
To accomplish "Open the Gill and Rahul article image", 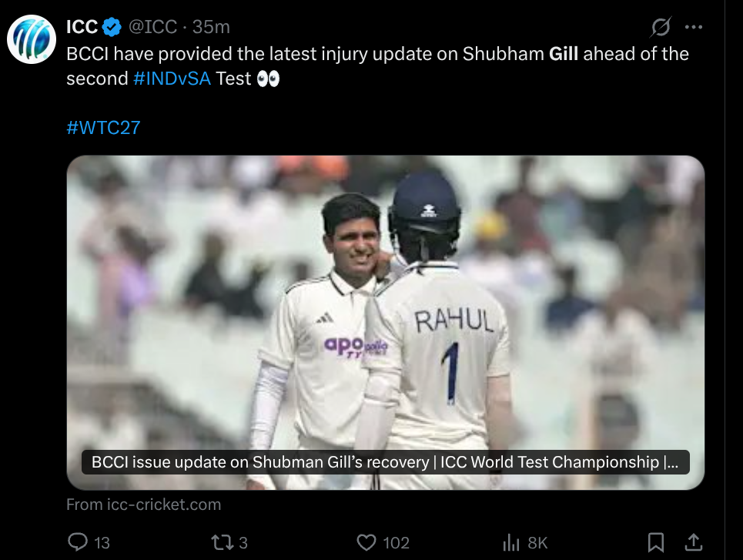I will click(x=385, y=308).
